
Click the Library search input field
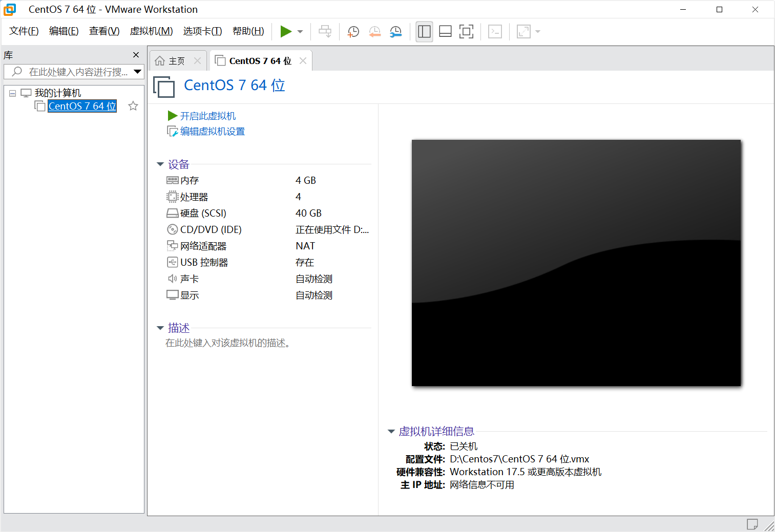coord(72,72)
